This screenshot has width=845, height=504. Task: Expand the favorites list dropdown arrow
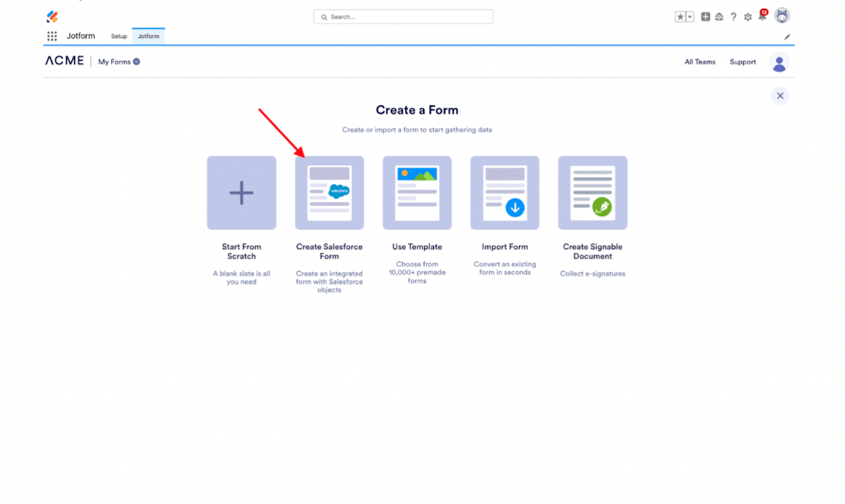690,17
